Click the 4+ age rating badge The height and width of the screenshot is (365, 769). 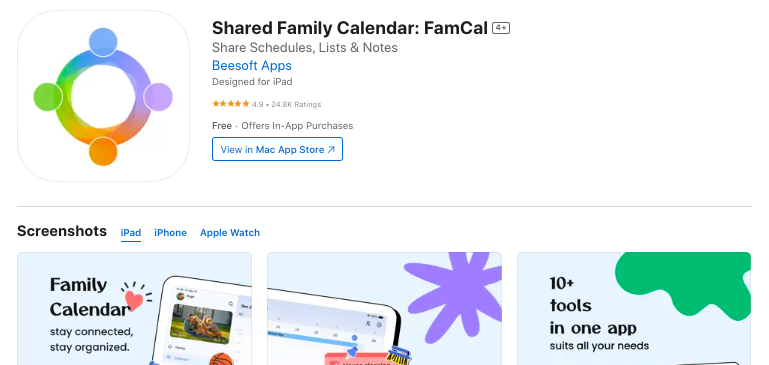[x=501, y=28]
